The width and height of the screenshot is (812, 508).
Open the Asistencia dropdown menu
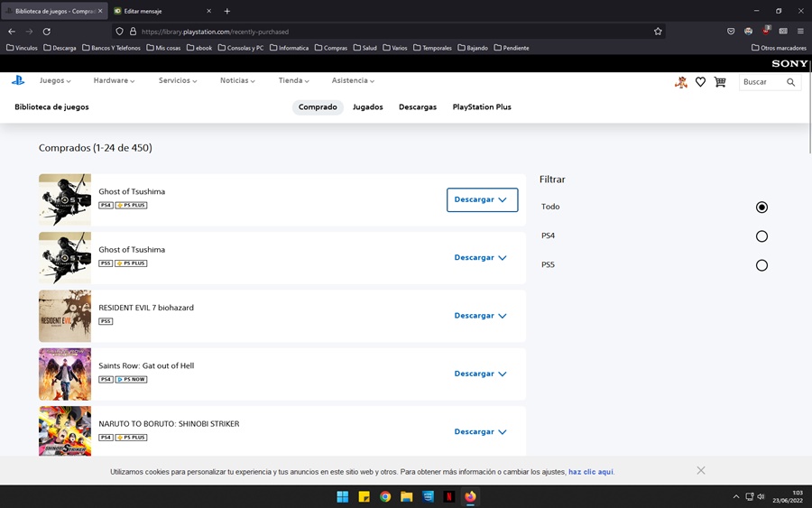(353, 81)
